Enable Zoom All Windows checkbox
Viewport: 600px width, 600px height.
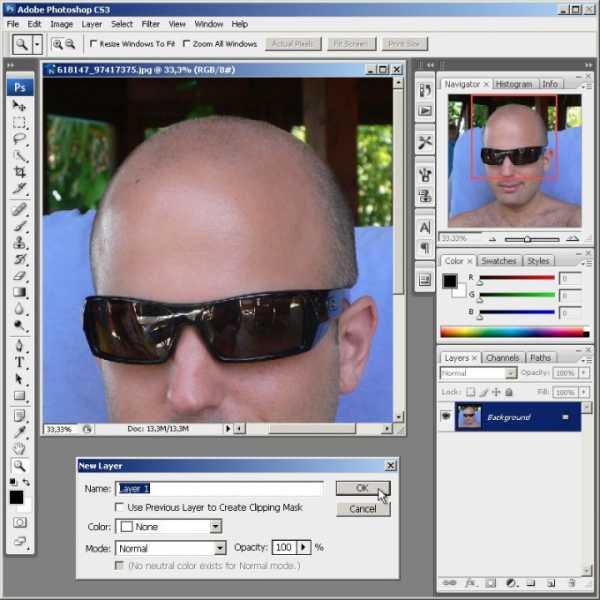pyautogui.click(x=186, y=44)
